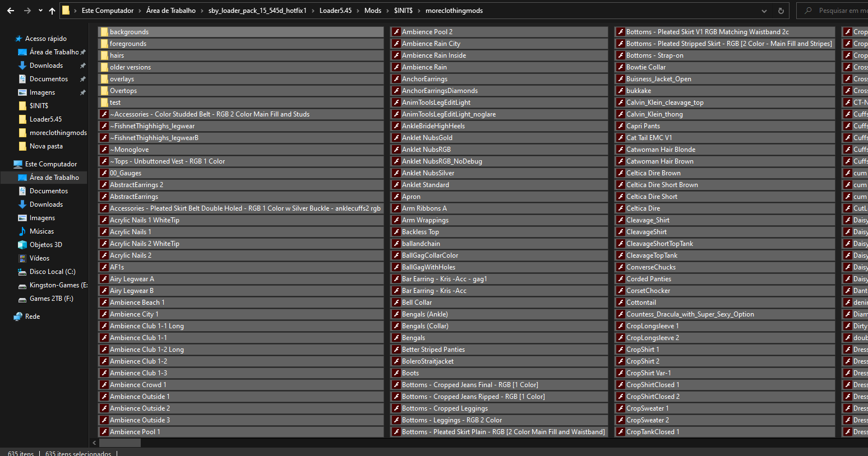
Task: Click the Flash file icon for Apron
Action: pyautogui.click(x=396, y=197)
